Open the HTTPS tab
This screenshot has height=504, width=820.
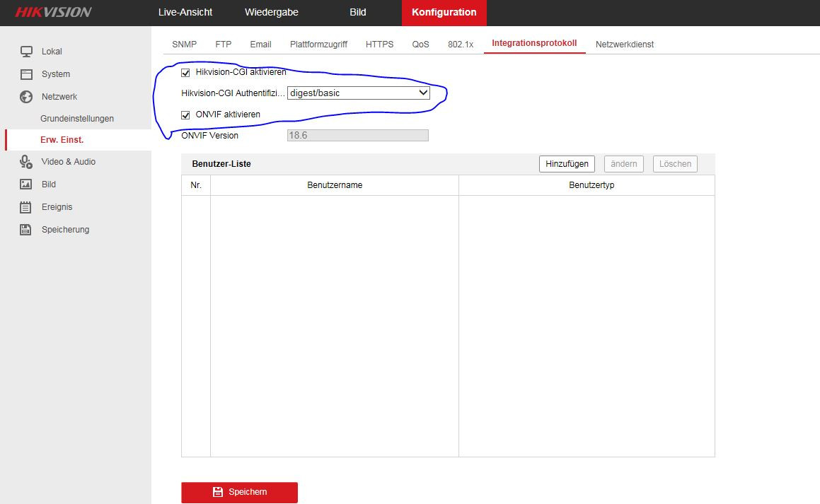pos(379,44)
